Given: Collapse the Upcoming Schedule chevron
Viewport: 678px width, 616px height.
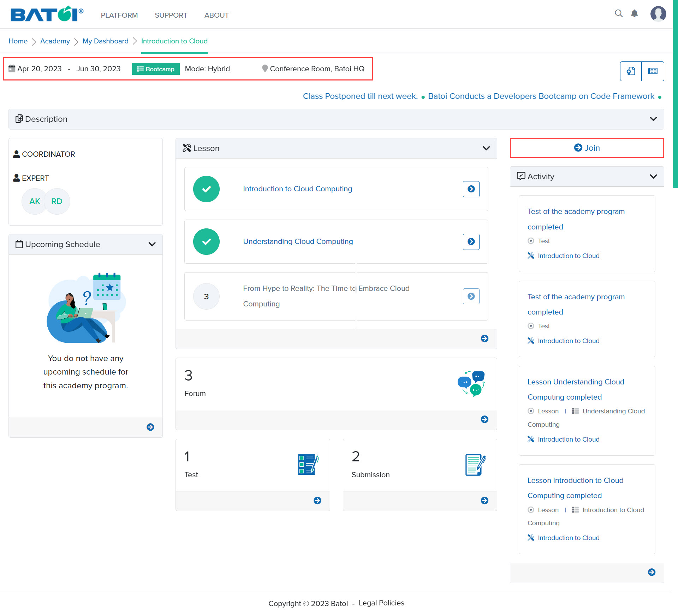Looking at the screenshot, I should pos(152,244).
